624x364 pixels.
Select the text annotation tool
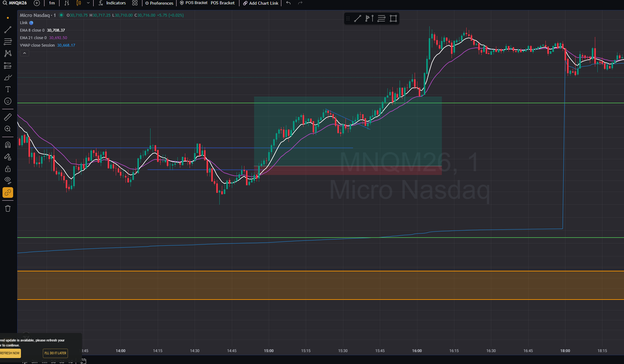pos(8,89)
